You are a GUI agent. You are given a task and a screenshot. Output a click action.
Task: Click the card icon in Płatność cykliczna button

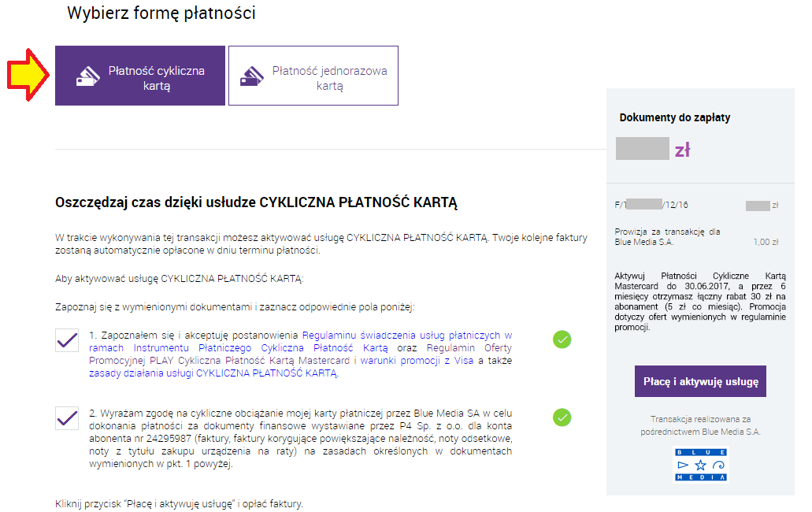point(88,76)
